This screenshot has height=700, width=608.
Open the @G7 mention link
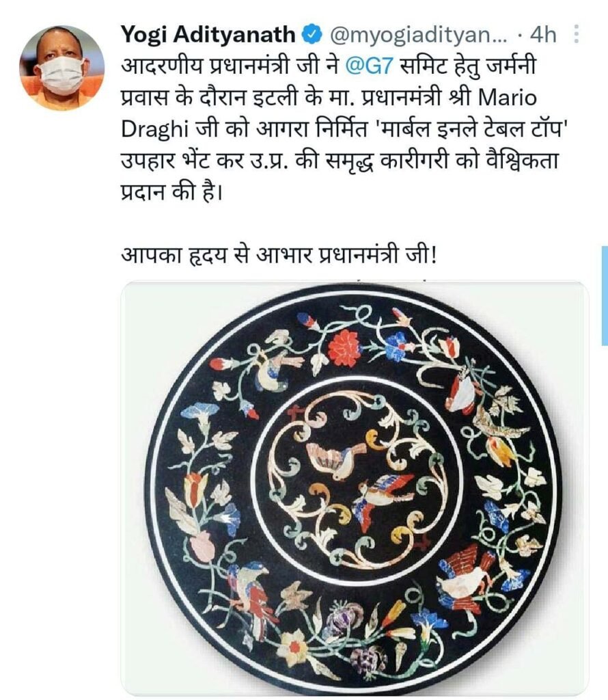pos(370,66)
